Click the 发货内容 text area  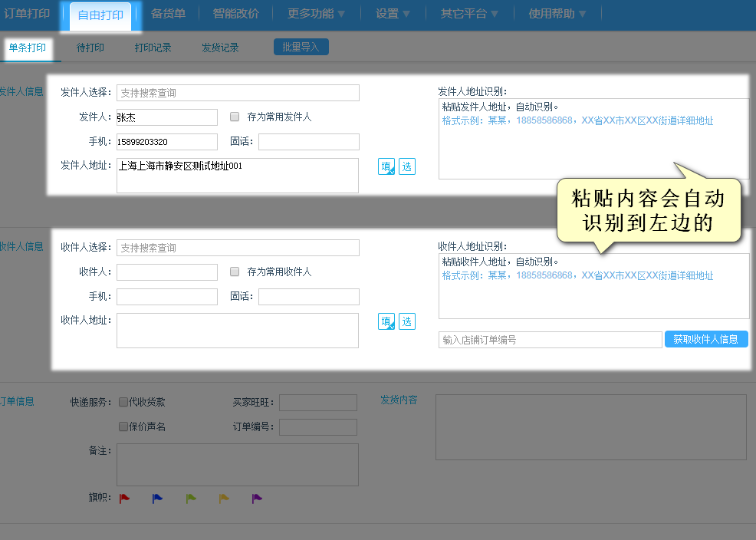(591, 427)
